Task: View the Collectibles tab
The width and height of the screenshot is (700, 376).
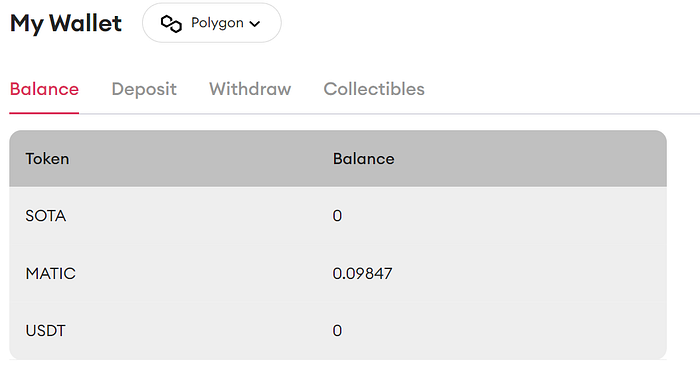Action: (374, 89)
